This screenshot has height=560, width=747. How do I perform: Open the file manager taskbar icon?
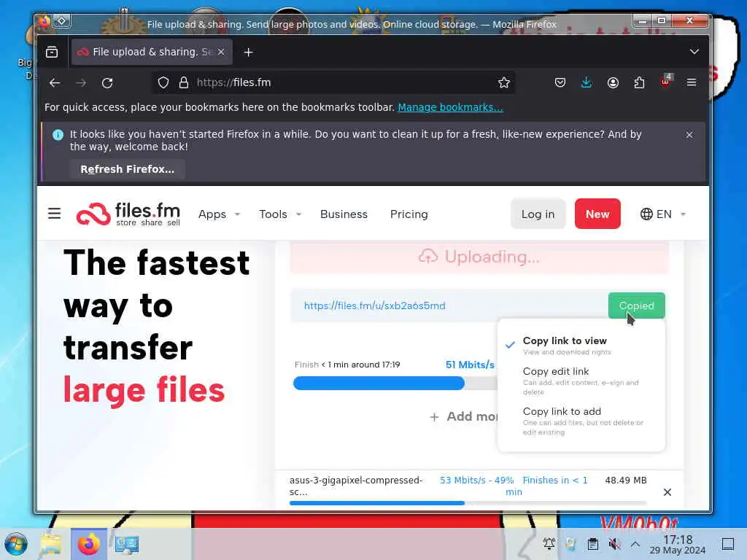[50, 544]
